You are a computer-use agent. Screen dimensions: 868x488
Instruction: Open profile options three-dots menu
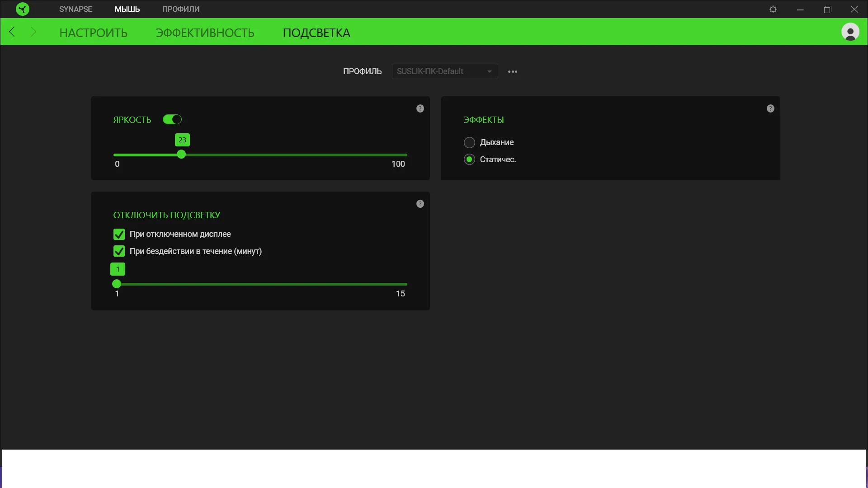click(x=512, y=71)
